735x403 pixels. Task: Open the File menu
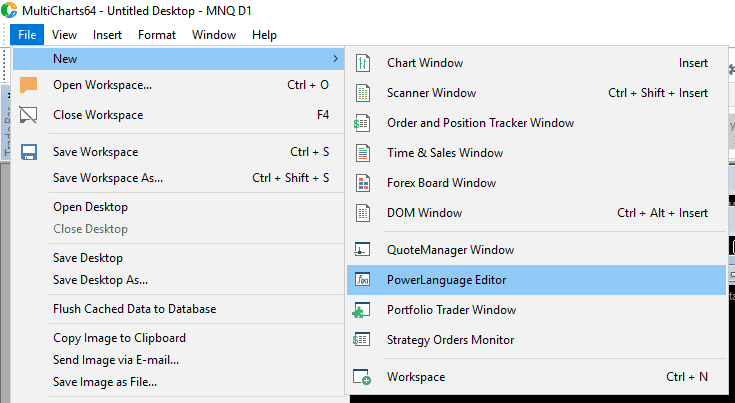pyautogui.click(x=27, y=35)
